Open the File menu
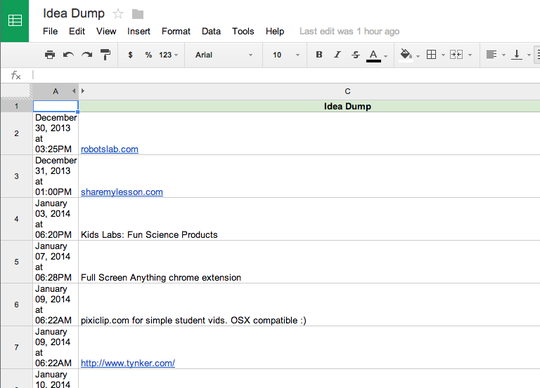Viewport: 540px width, 388px height. [x=50, y=31]
